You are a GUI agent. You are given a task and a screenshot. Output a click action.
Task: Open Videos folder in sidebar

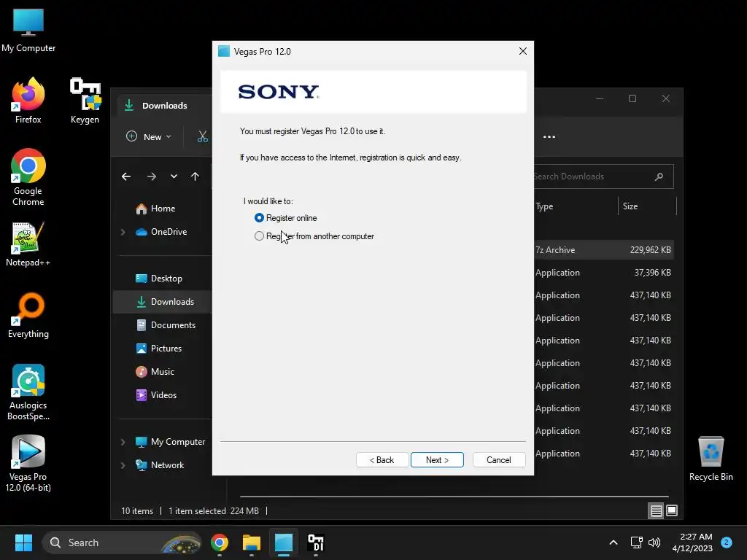pos(162,395)
